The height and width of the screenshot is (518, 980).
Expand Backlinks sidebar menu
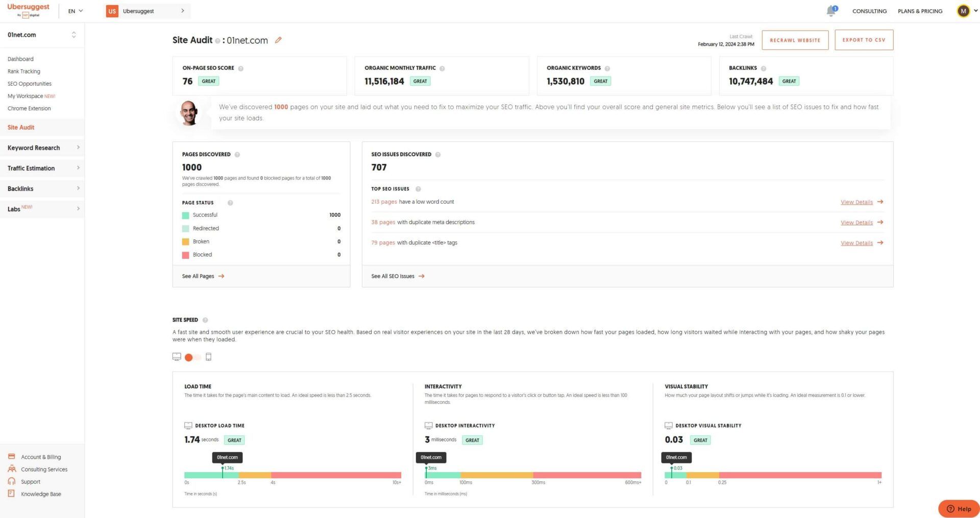pos(42,188)
